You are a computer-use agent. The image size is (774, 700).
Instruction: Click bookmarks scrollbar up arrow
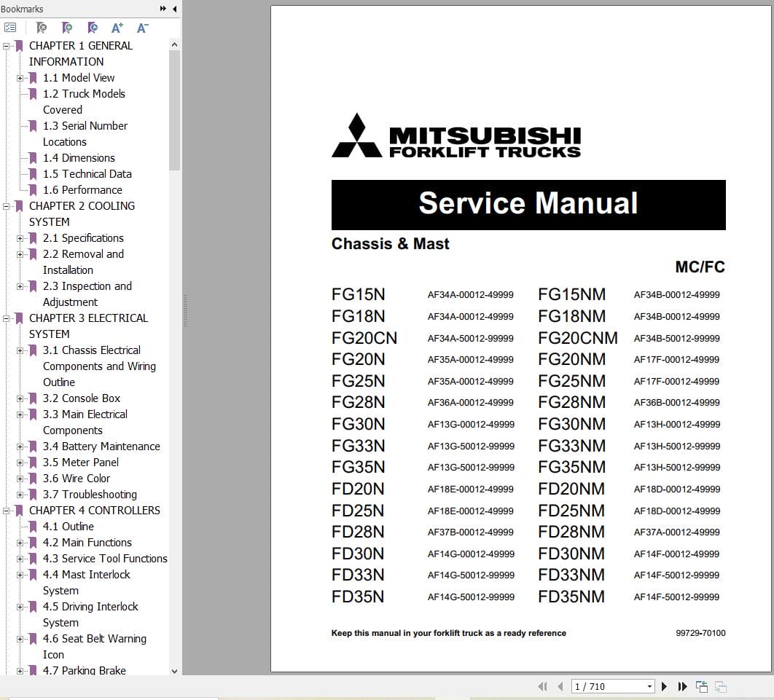174,44
